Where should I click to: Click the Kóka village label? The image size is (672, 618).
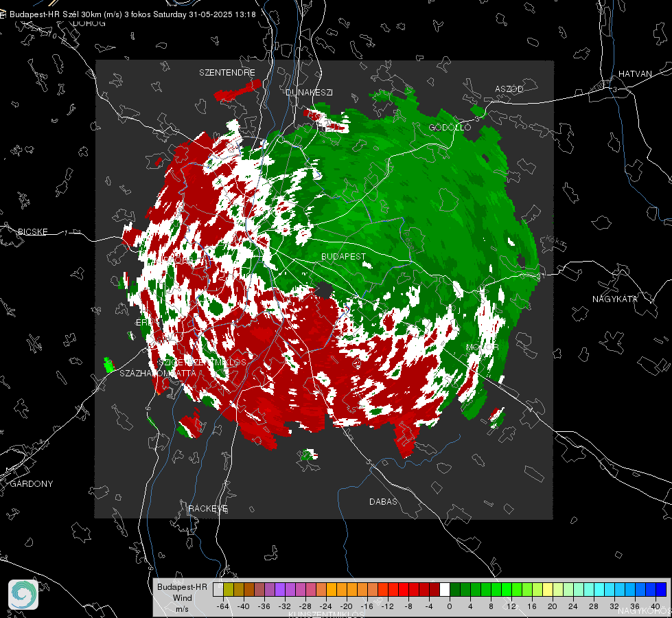tap(555, 242)
